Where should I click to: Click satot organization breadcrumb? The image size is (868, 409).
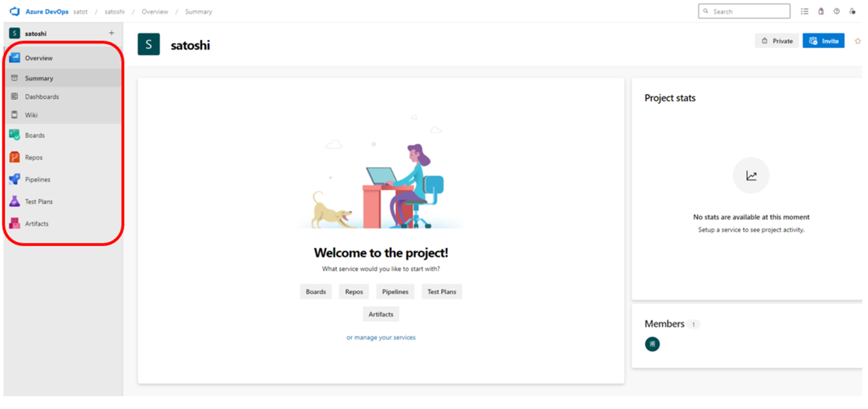[80, 12]
